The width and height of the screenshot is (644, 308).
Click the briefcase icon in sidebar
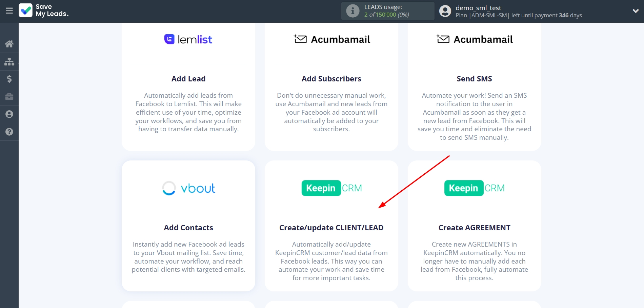click(x=9, y=97)
